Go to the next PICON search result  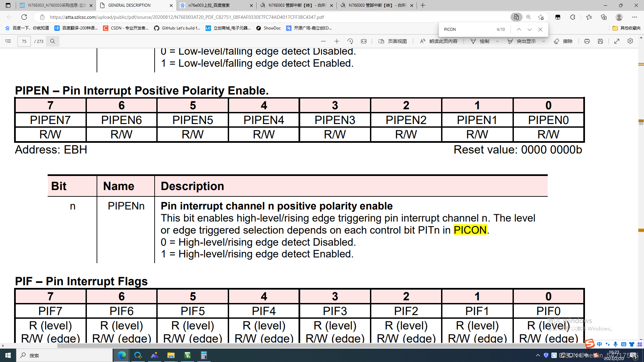click(x=529, y=29)
